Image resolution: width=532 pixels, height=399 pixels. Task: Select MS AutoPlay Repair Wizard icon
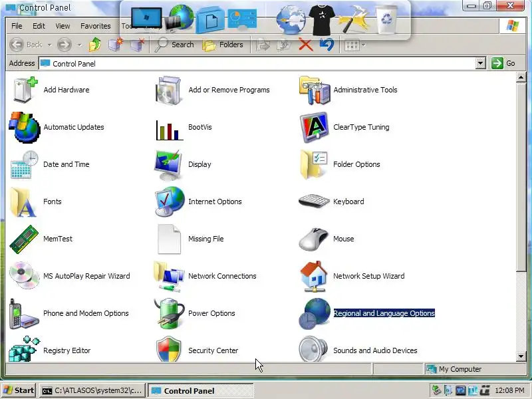click(x=25, y=275)
